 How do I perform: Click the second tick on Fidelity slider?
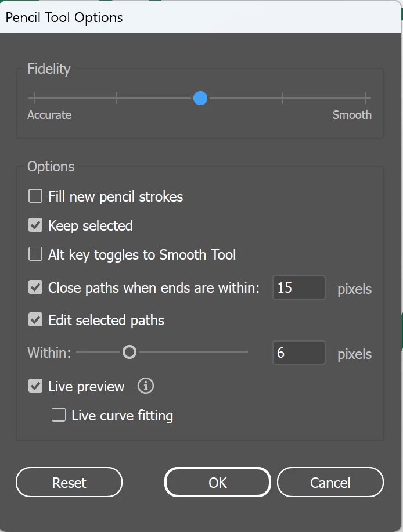click(x=117, y=98)
